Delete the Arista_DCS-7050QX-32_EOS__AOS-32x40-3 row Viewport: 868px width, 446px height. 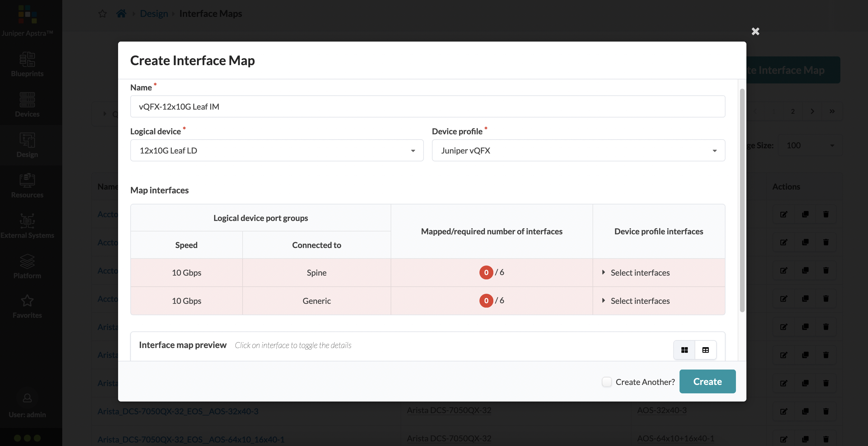tap(826, 411)
